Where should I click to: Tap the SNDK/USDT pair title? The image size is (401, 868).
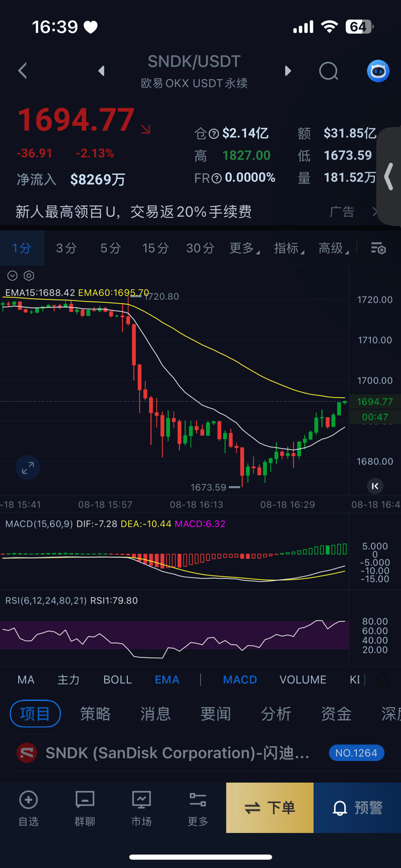point(194,62)
